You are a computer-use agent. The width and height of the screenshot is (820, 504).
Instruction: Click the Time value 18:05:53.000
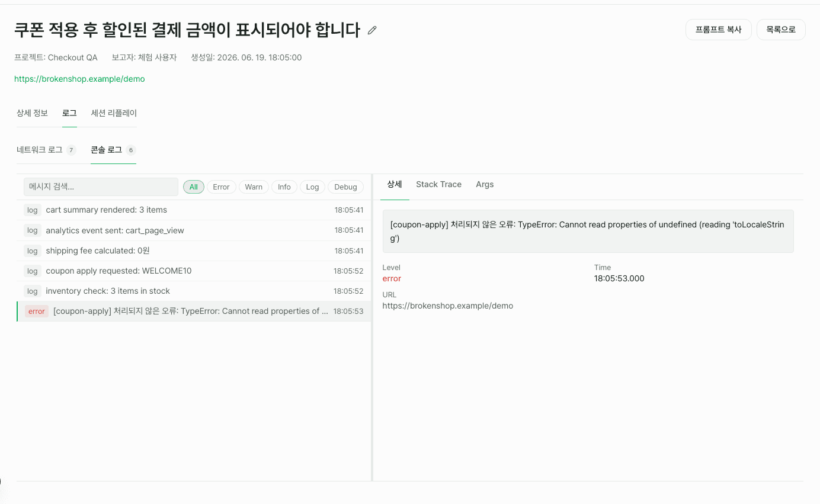click(x=619, y=278)
